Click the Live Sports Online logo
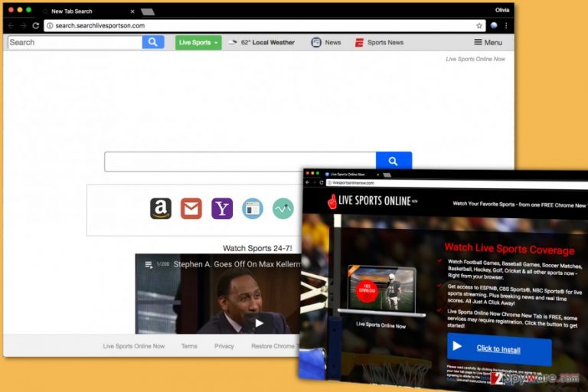 click(x=372, y=201)
